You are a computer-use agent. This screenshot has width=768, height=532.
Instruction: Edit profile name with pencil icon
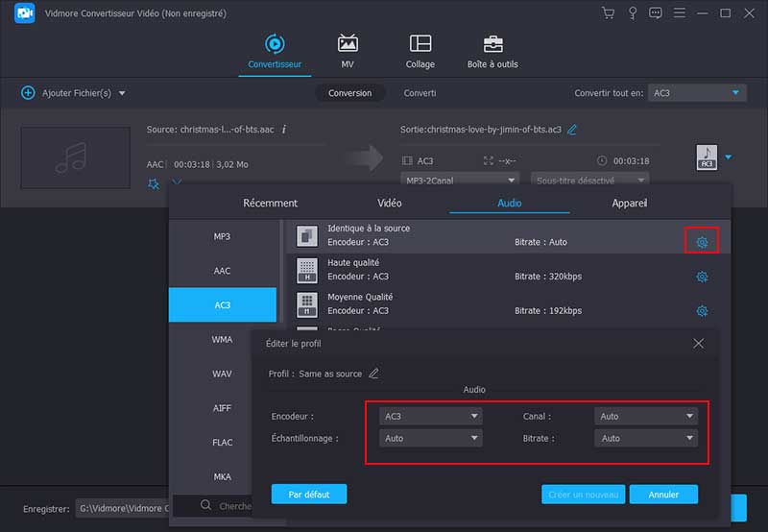point(373,374)
